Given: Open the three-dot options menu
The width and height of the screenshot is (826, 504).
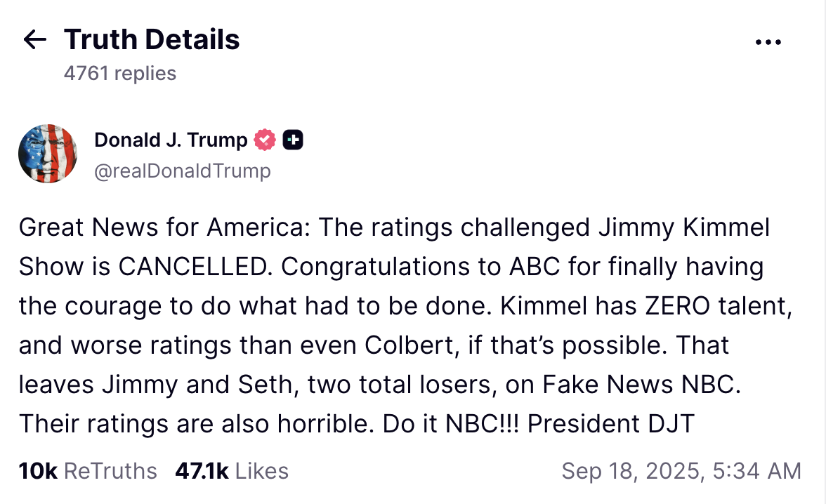Looking at the screenshot, I should pos(769,41).
